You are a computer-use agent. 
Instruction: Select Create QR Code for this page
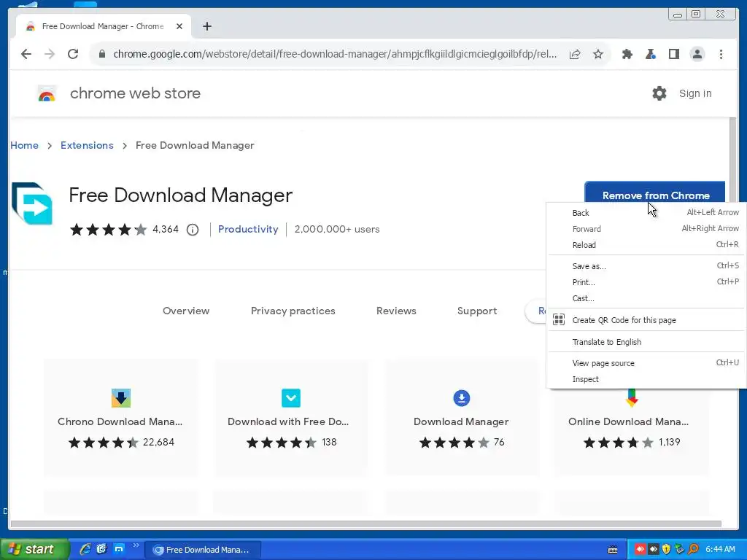646,320
